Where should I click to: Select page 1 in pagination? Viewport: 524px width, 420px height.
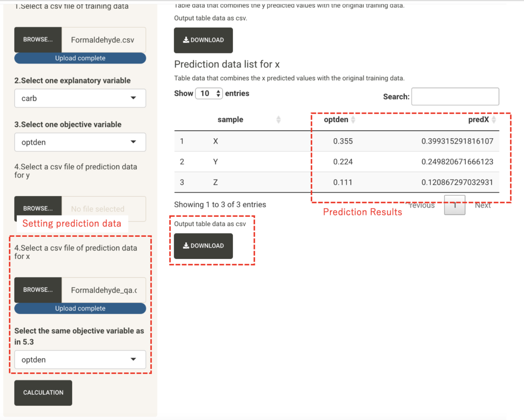click(x=454, y=205)
